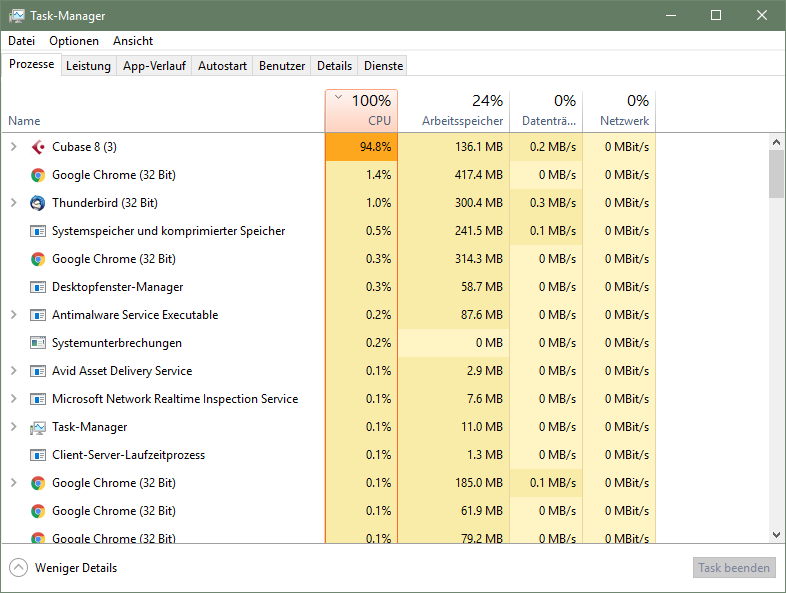The width and height of the screenshot is (786, 593).
Task: Click the 58.7 MB memory value
Action: coord(482,287)
